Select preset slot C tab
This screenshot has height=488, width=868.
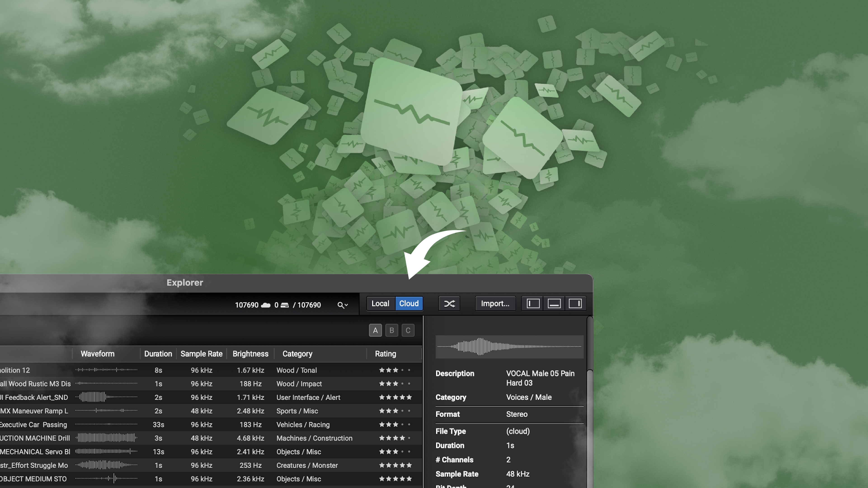pyautogui.click(x=408, y=330)
